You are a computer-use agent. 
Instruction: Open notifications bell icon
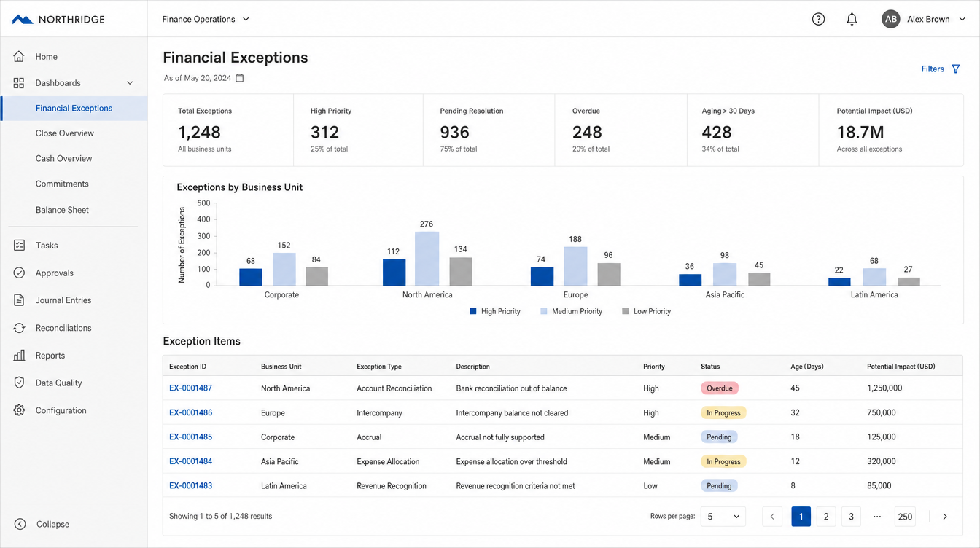tap(852, 20)
